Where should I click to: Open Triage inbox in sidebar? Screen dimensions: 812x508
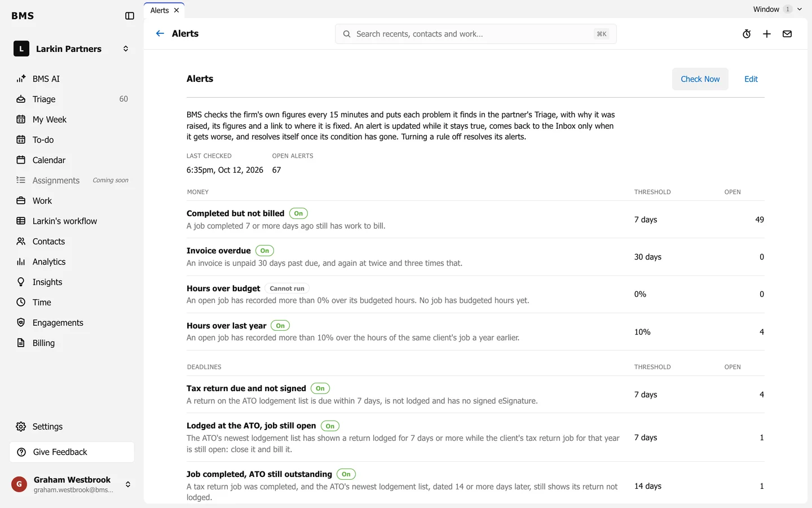[x=72, y=99]
